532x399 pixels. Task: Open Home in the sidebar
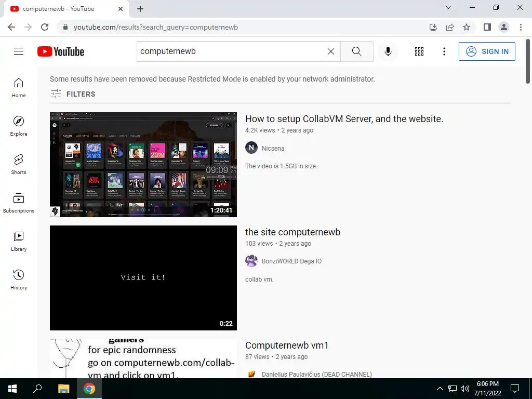click(x=19, y=88)
